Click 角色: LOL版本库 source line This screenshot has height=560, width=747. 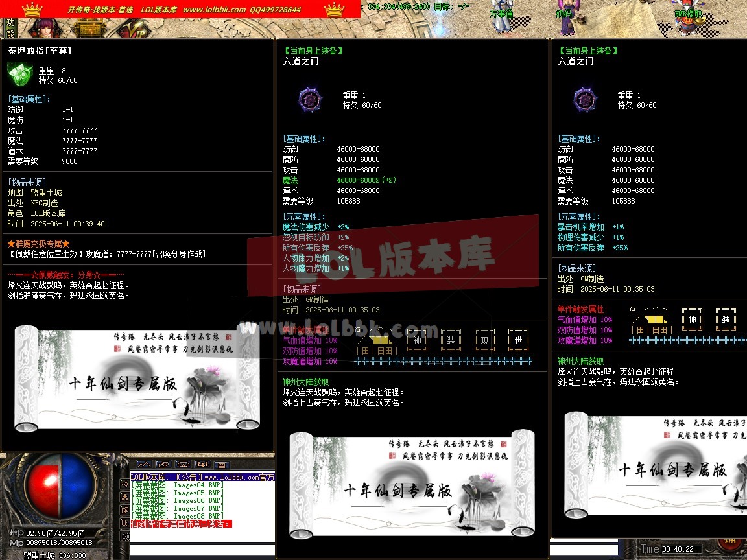[37, 213]
